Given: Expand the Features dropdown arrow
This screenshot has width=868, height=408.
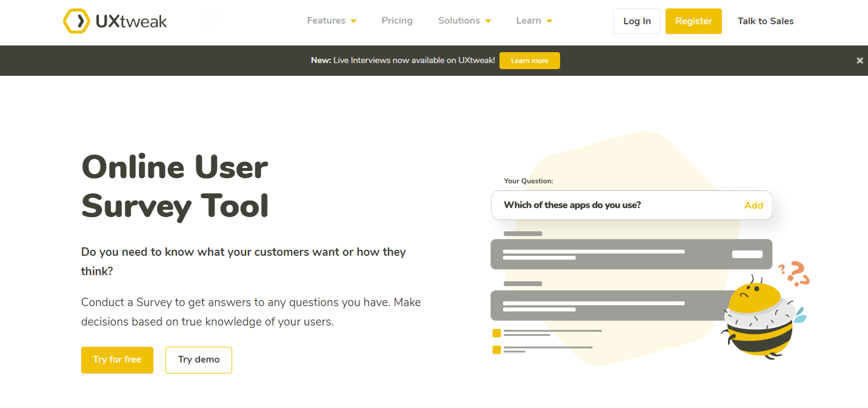Looking at the screenshot, I should click(353, 21).
